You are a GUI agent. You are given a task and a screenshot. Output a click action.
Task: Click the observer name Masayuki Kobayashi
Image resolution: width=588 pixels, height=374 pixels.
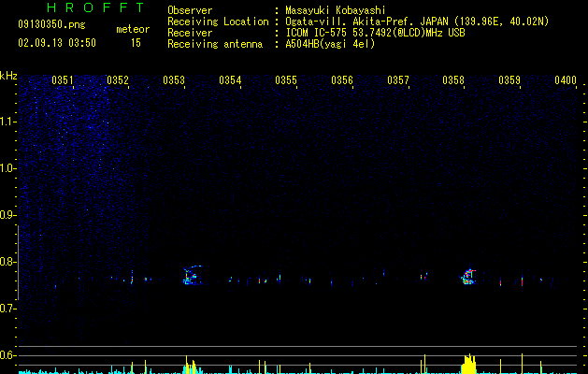[336, 10]
